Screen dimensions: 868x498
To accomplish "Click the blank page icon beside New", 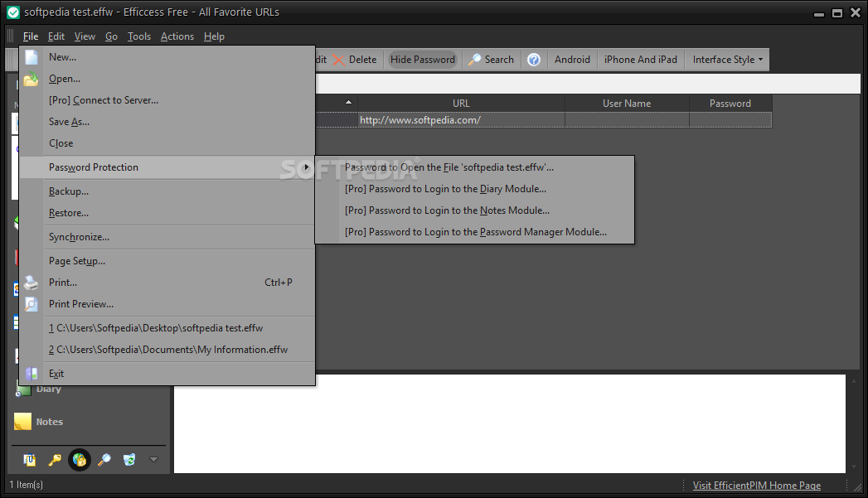I will tap(32, 57).
